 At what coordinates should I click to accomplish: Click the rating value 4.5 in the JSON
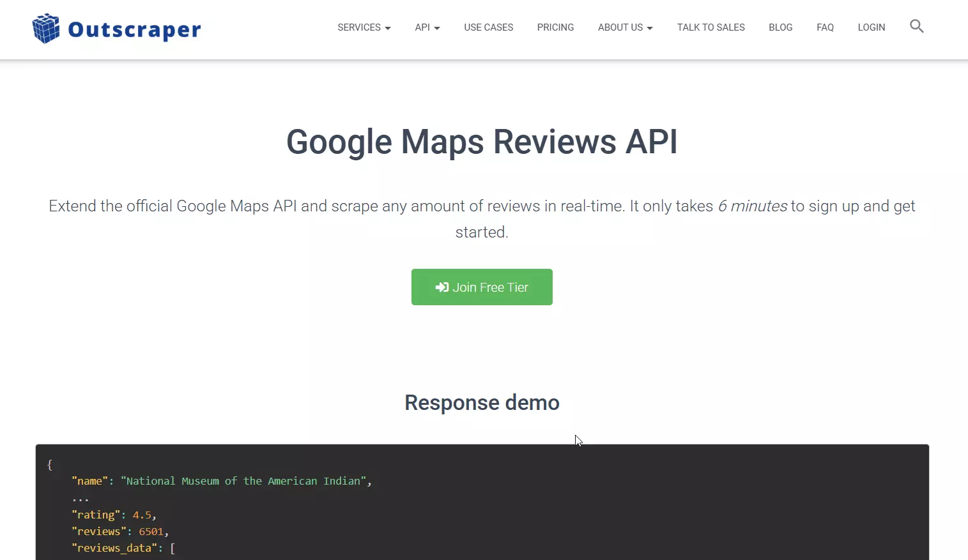tap(142, 515)
